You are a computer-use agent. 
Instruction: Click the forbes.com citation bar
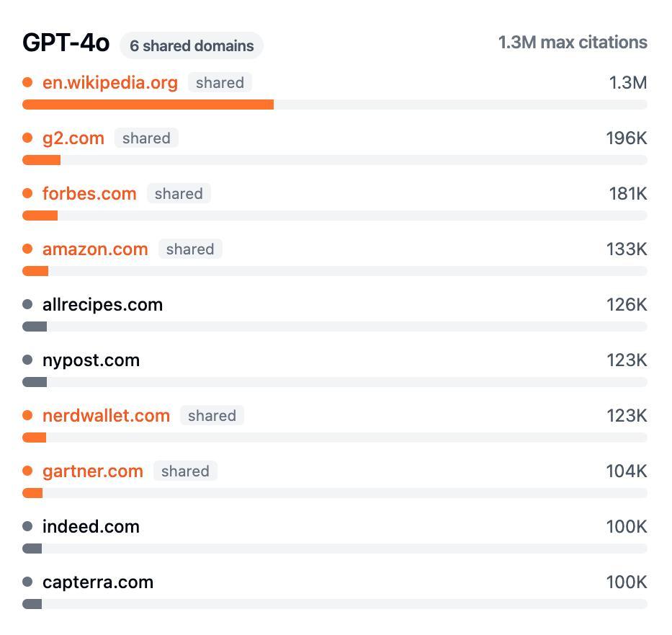click(40, 216)
